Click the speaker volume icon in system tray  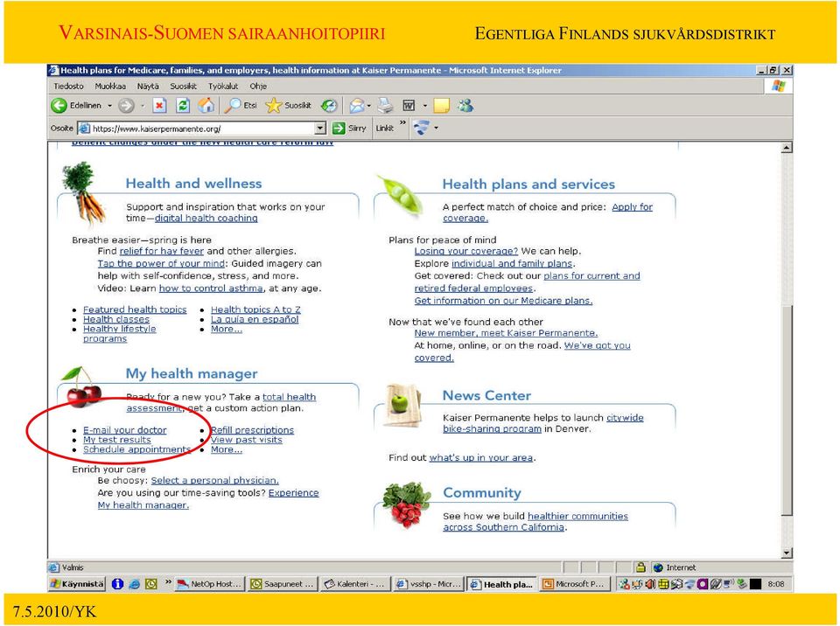tap(650, 584)
